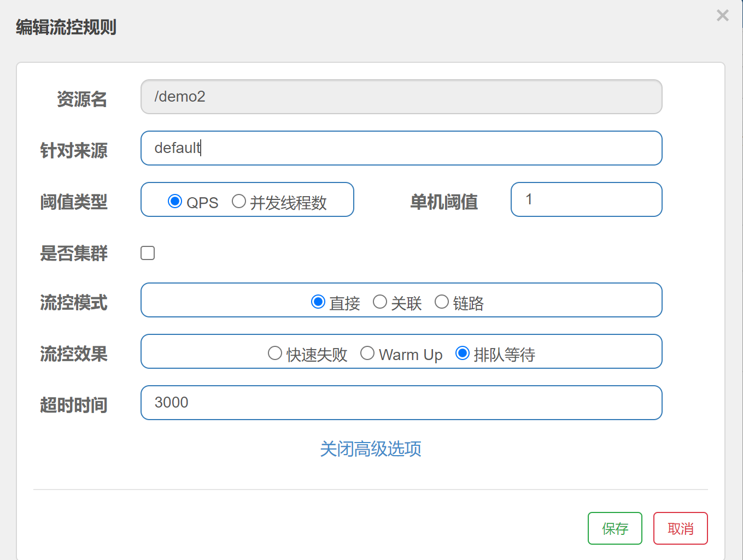743x560 pixels.
Task: Choose 直接 flow control mode
Action: [318, 302]
